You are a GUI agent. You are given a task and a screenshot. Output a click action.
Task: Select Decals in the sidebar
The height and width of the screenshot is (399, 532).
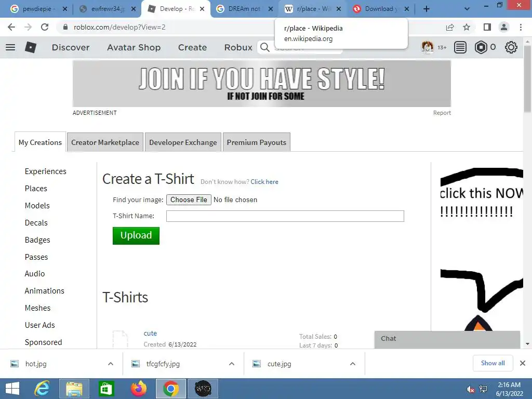click(36, 222)
